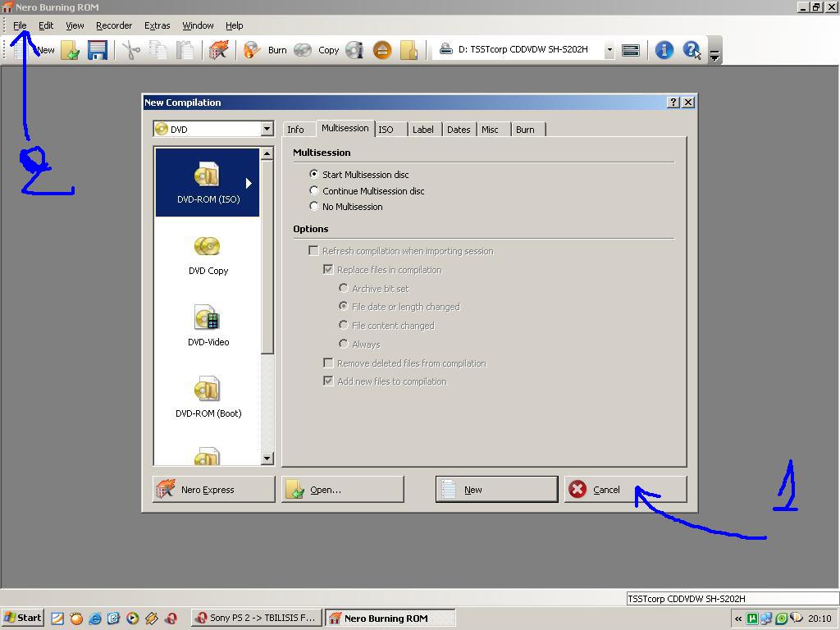The image size is (840, 630).
Task: Select File date or length changed option
Action: click(x=344, y=307)
